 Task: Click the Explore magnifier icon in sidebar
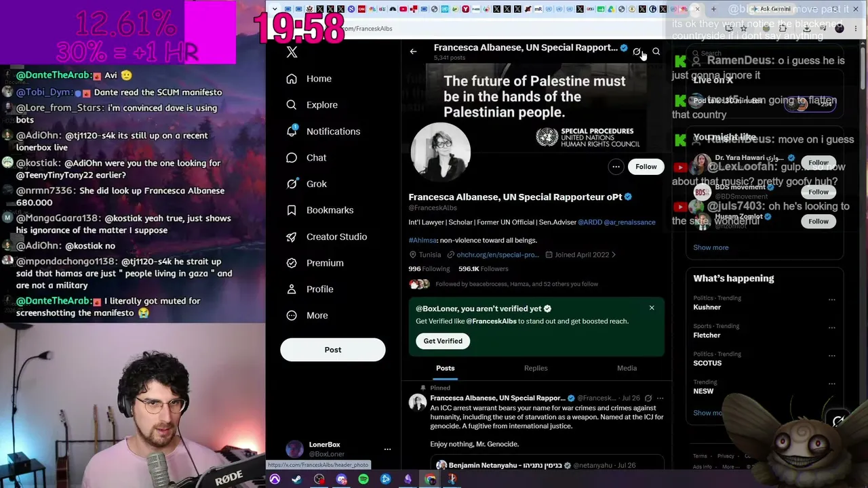click(292, 105)
